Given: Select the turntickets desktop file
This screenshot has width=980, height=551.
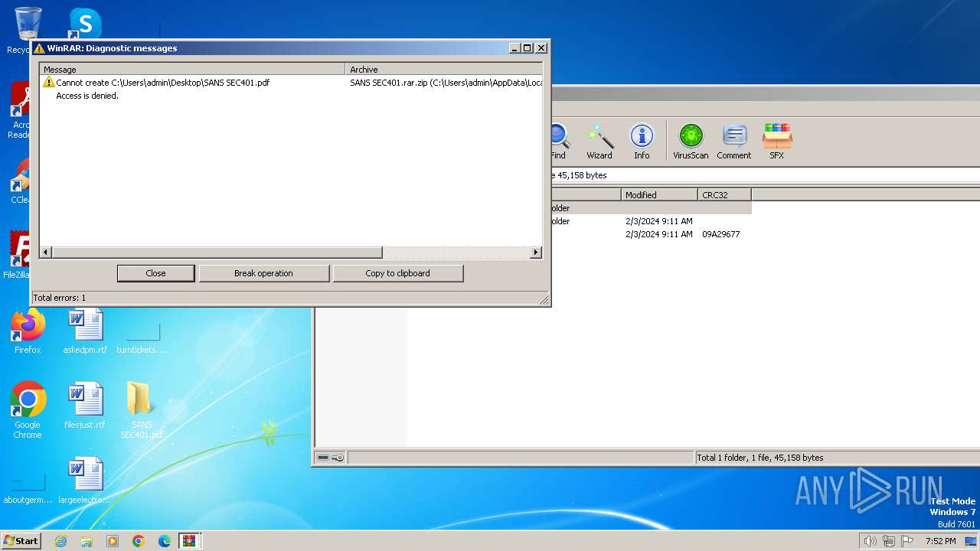Looking at the screenshot, I should pos(142,337).
